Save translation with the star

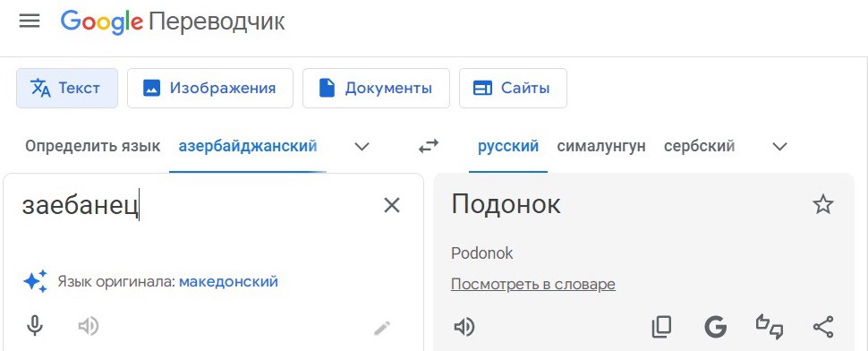[822, 205]
